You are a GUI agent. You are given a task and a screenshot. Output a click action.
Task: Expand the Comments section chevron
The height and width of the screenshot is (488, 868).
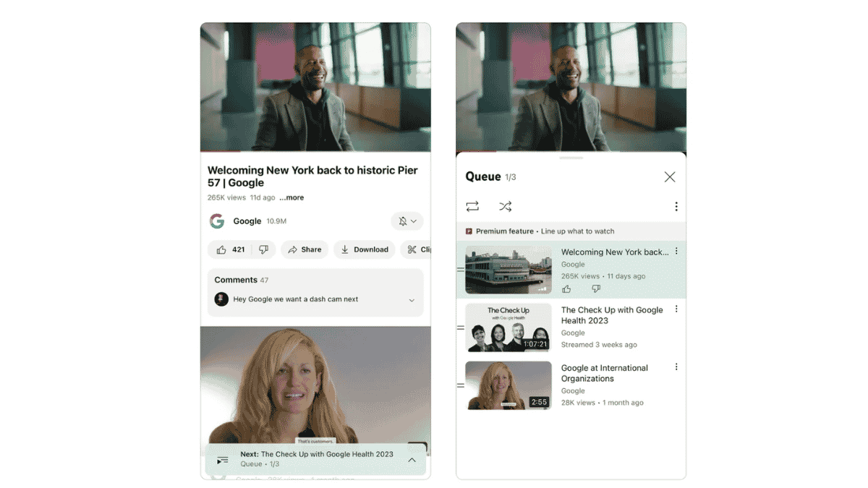(412, 300)
